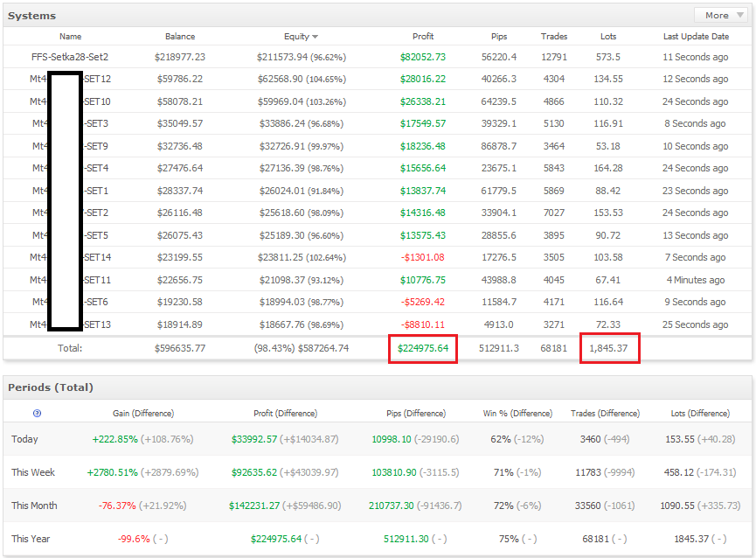The image size is (756, 558).
Task: Open the system ending in SET3
Action: 71,123
